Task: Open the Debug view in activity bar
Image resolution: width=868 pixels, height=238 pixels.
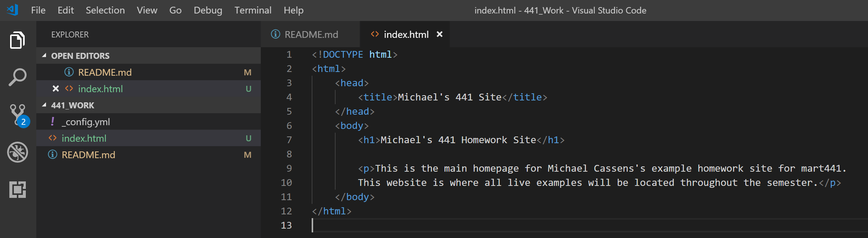Action: coord(18,152)
